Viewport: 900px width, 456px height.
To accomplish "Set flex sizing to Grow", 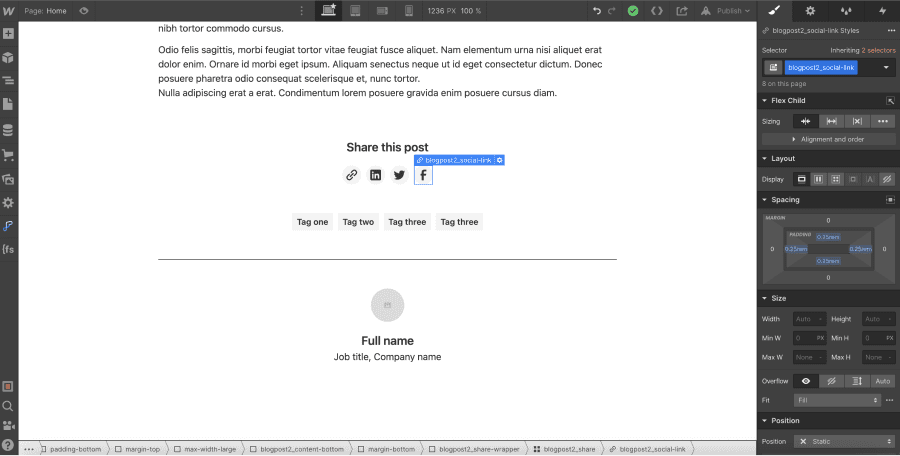I will (832, 121).
